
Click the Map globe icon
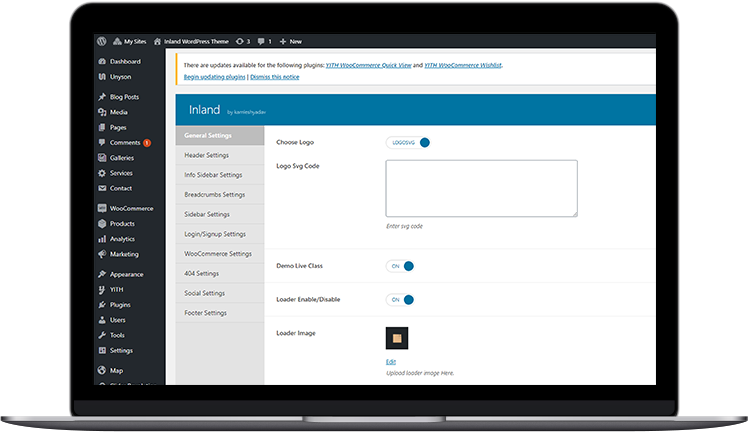[102, 370]
